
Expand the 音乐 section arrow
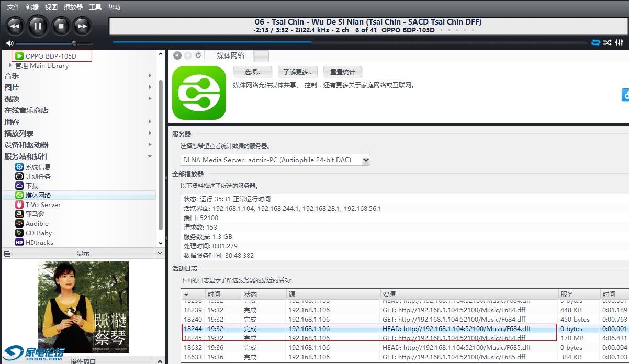(150, 76)
